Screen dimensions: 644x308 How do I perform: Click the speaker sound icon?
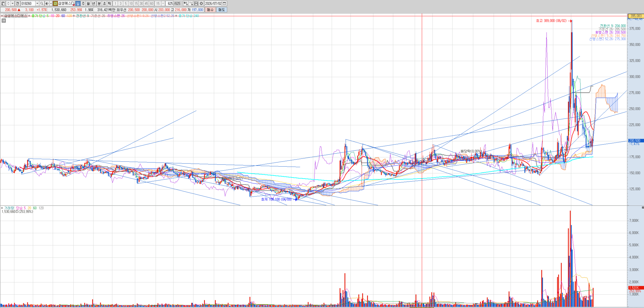[x=47, y=3]
